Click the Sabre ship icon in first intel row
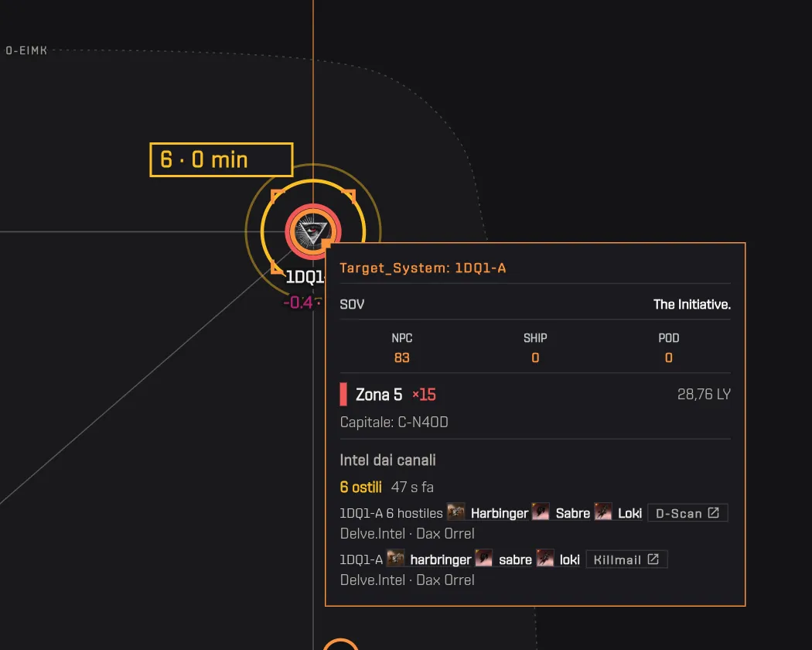The width and height of the screenshot is (812, 650). pos(541,512)
